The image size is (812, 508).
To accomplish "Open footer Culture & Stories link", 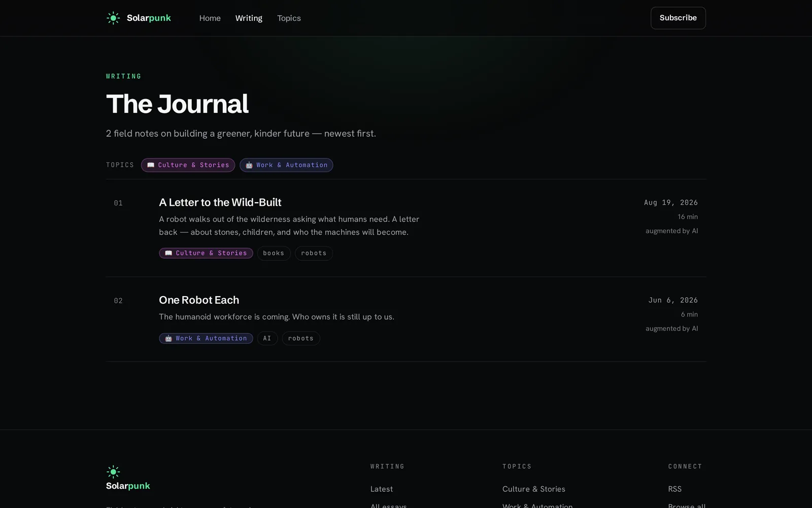I will (x=534, y=489).
